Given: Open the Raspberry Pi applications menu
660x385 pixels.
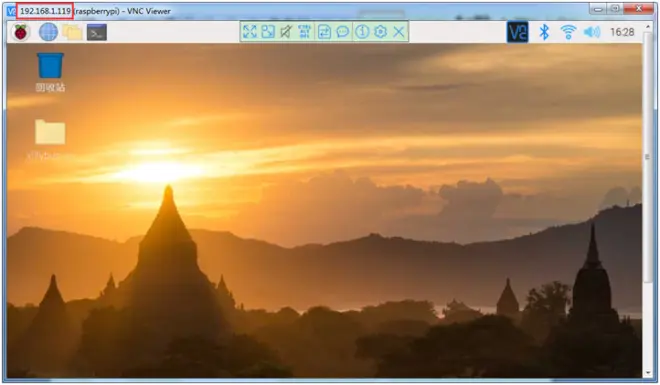Looking at the screenshot, I should [21, 32].
